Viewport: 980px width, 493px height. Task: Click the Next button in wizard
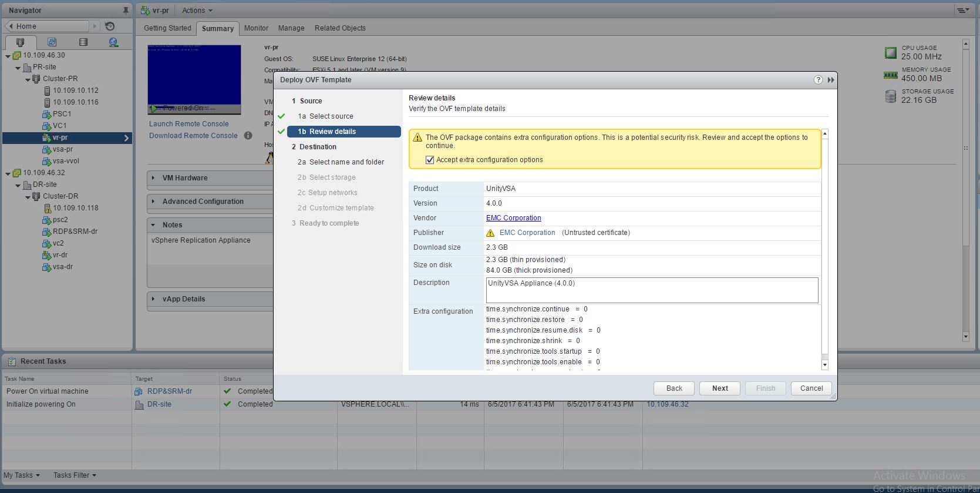click(x=720, y=388)
